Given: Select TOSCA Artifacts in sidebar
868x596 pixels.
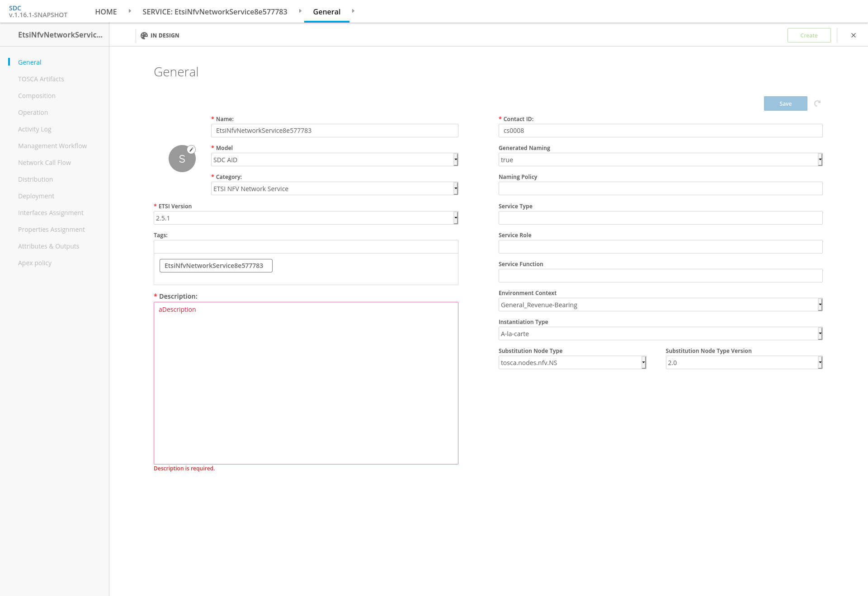Looking at the screenshot, I should click(41, 79).
